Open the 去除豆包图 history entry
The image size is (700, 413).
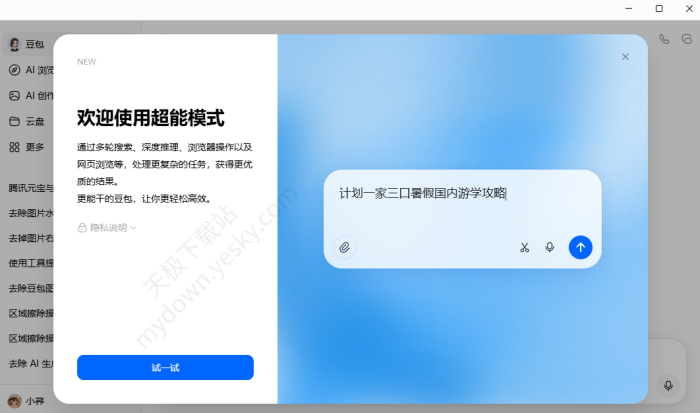tap(31, 288)
